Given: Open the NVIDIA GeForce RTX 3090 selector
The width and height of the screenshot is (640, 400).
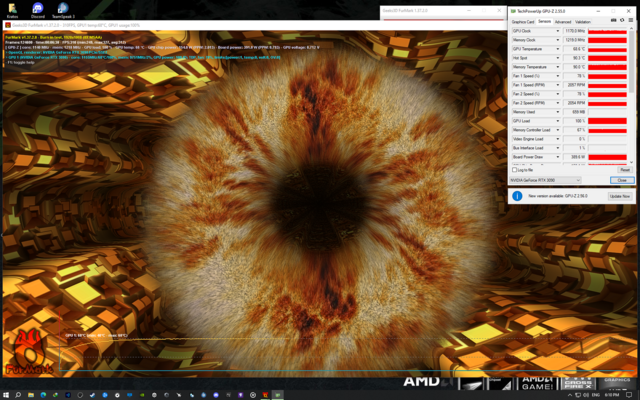Looking at the screenshot, I should pyautogui.click(x=545, y=180).
